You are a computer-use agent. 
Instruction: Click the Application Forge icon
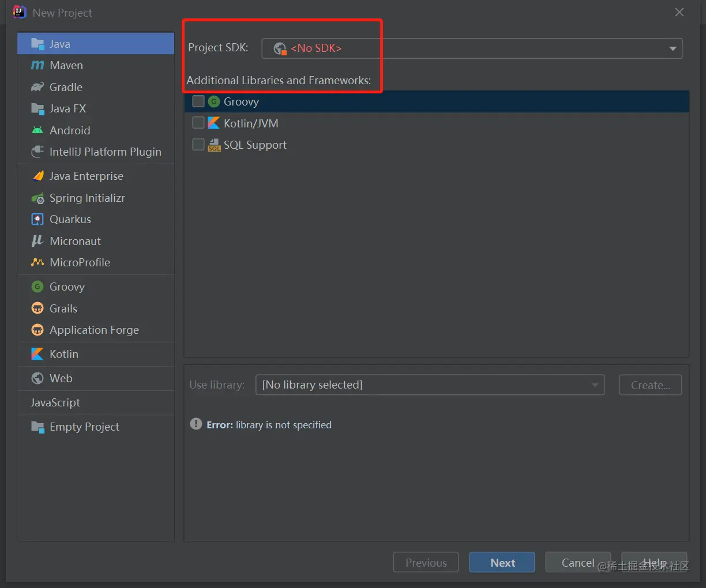tap(37, 330)
